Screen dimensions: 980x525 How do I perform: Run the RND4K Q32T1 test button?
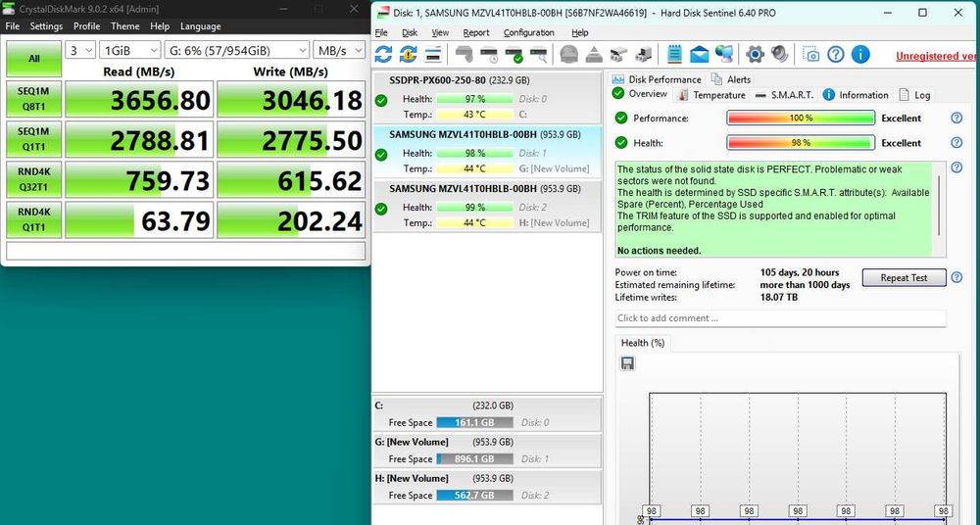(33, 179)
